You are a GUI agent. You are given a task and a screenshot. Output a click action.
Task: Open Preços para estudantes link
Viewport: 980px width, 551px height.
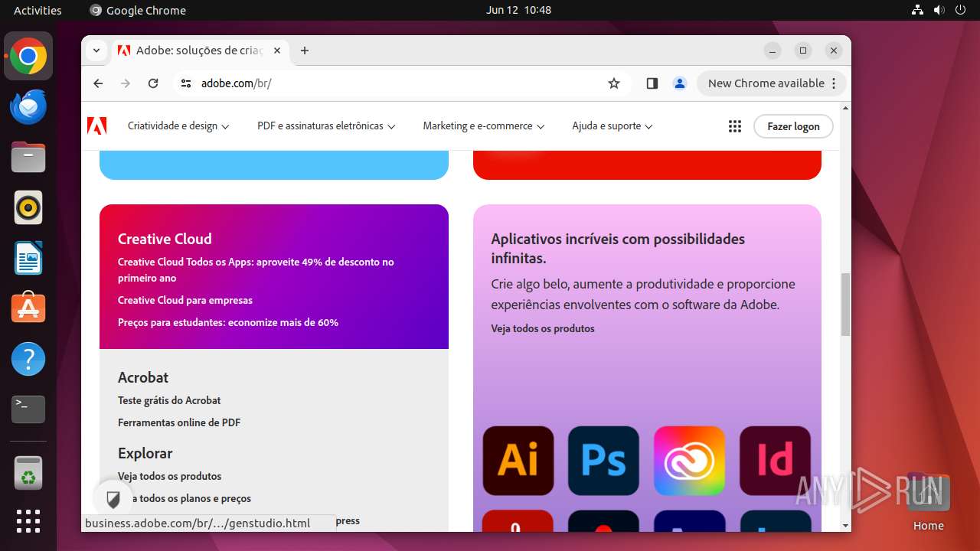228,322
